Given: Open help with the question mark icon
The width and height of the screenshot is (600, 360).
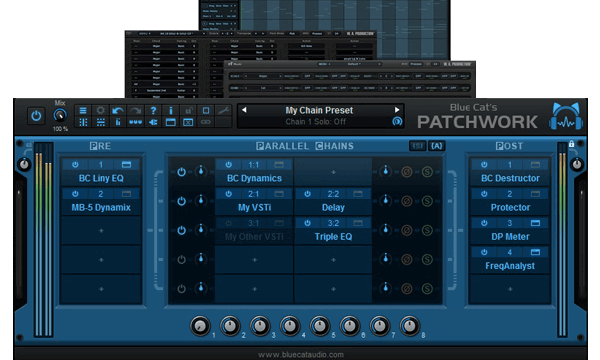Looking at the screenshot, I should 153,111.
